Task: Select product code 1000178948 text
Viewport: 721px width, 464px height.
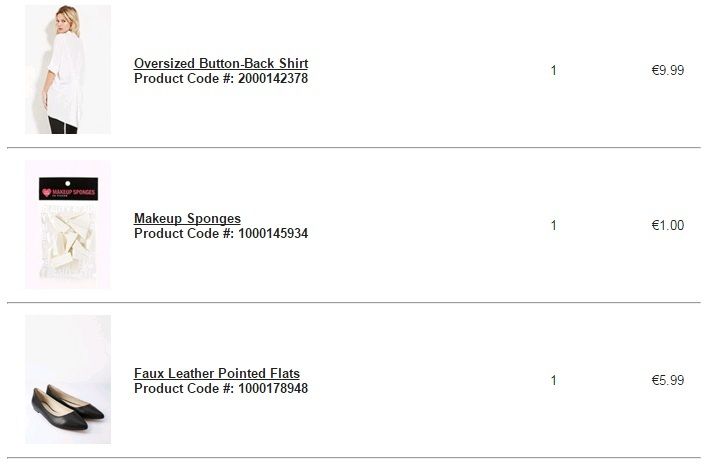Action: tap(272, 389)
